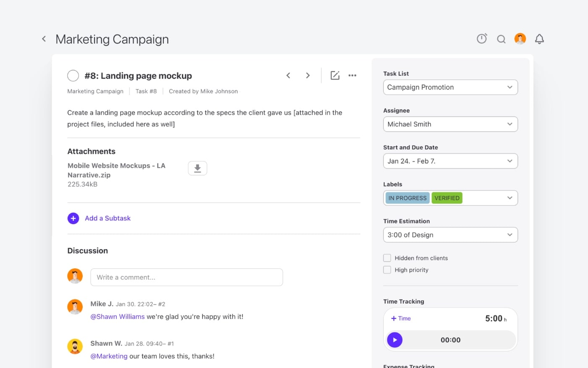Open the Assignee dropdown

click(x=450, y=124)
